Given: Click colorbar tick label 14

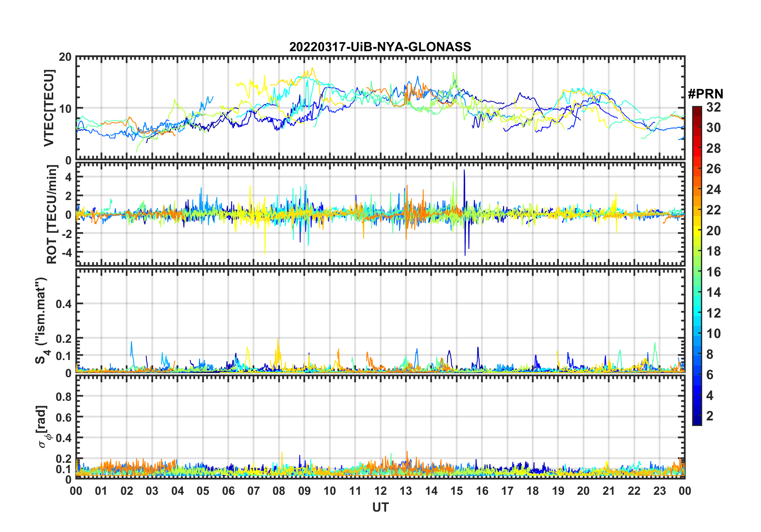Looking at the screenshot, I should 713,292.
